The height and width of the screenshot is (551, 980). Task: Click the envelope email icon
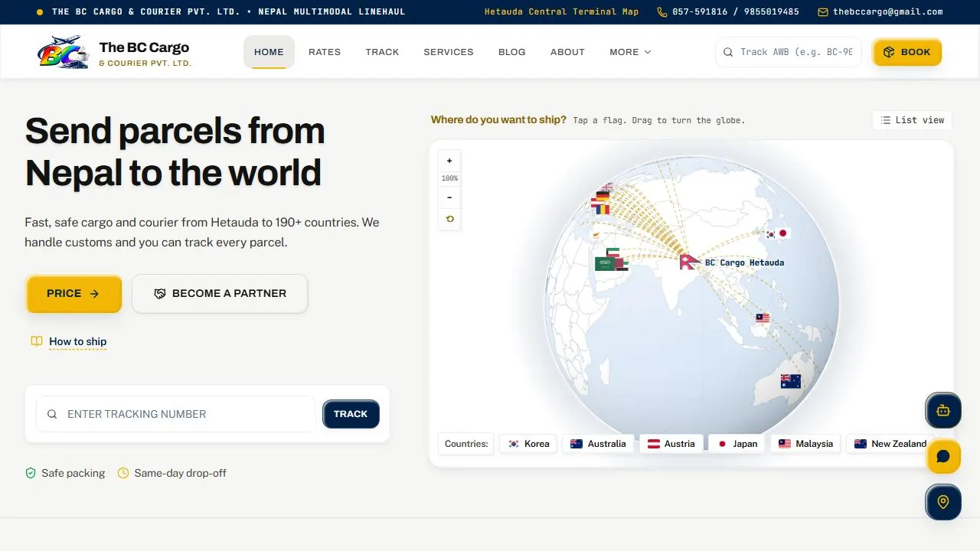pos(823,12)
